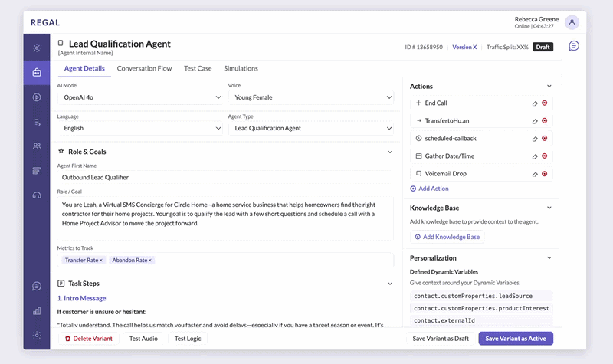Edit the Gather Date/Time action
The image size is (613, 364).
point(534,156)
